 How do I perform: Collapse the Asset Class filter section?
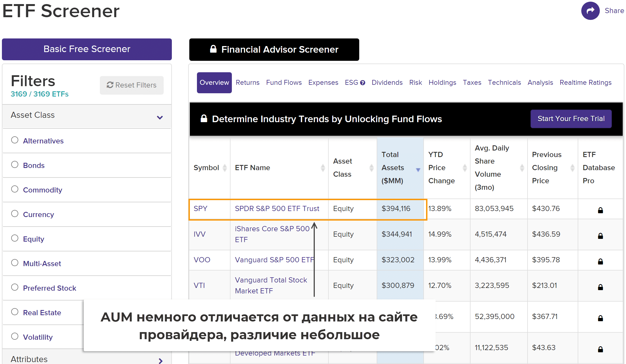click(160, 118)
